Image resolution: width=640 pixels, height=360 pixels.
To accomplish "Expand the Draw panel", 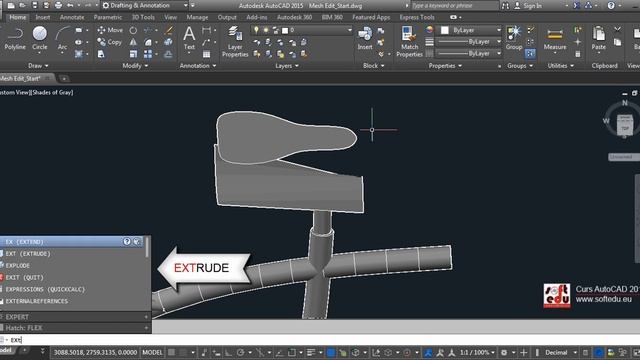I will click(x=38, y=66).
